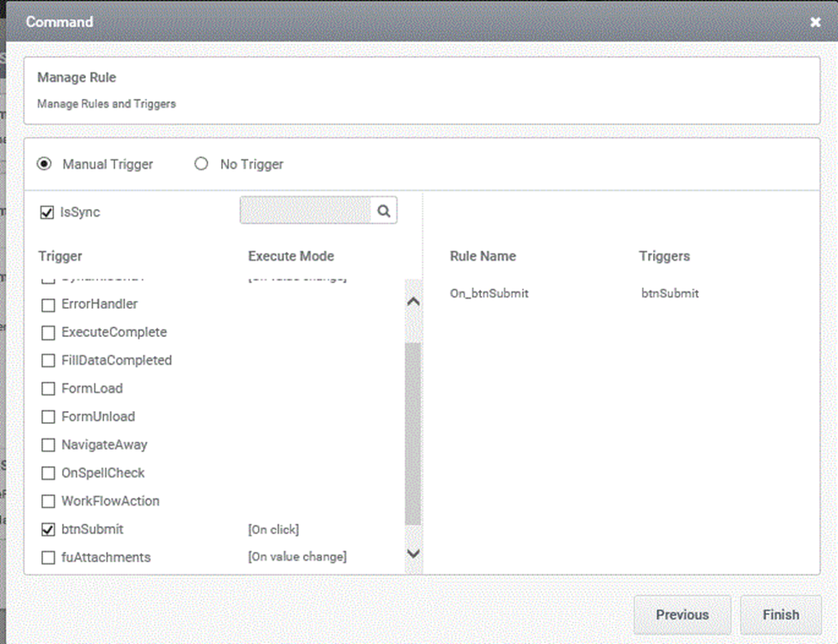
Task: Select the No Trigger option
Action: tap(201, 163)
